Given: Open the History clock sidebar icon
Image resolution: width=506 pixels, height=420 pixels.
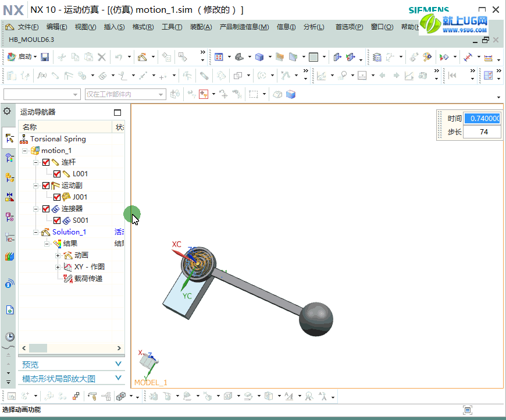Looking at the screenshot, I should click(x=10, y=337).
